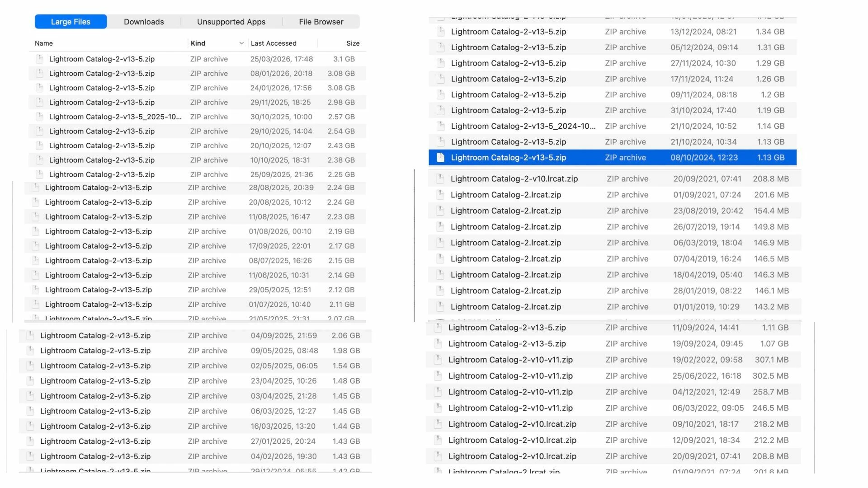The width and height of the screenshot is (868, 488).
Task: Switch to the File Browser tab
Action: pos(321,22)
